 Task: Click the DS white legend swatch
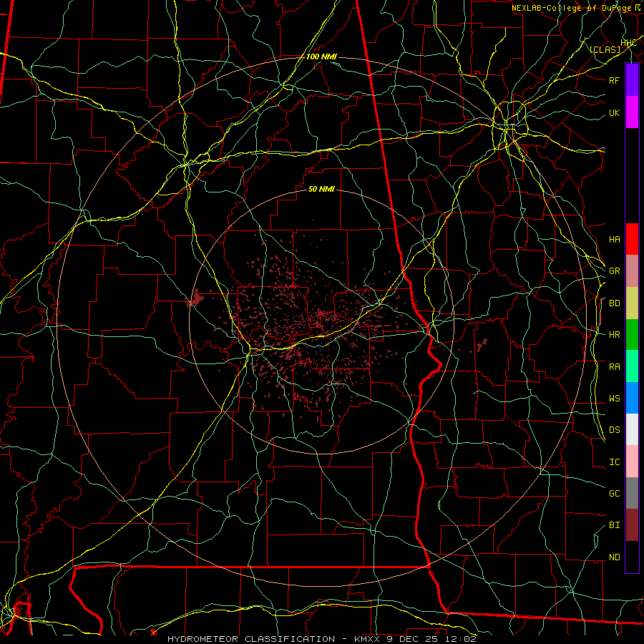pyautogui.click(x=632, y=429)
